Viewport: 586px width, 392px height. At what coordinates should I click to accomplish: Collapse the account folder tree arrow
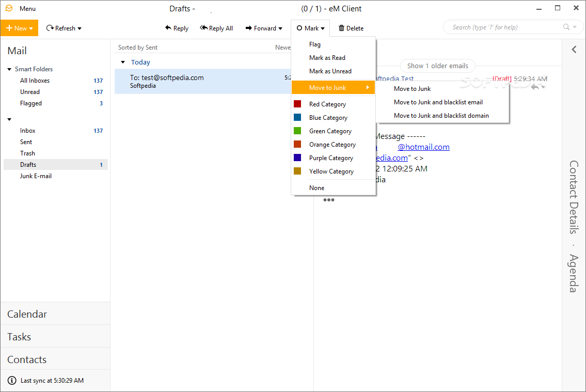coord(9,119)
